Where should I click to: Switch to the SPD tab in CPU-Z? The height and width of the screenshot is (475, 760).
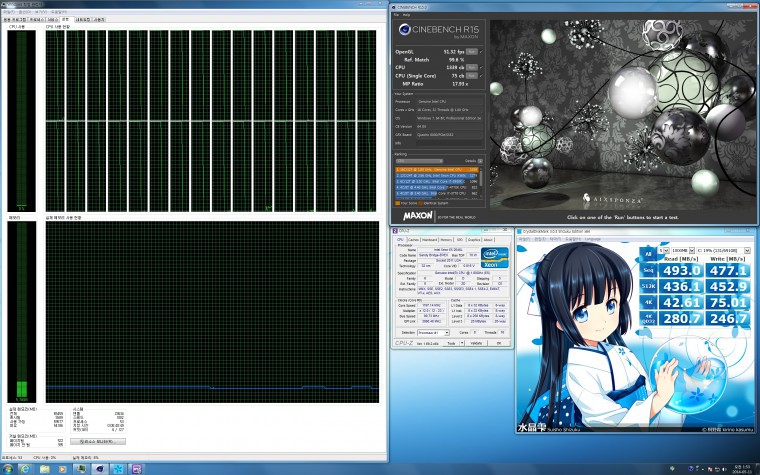pos(459,239)
